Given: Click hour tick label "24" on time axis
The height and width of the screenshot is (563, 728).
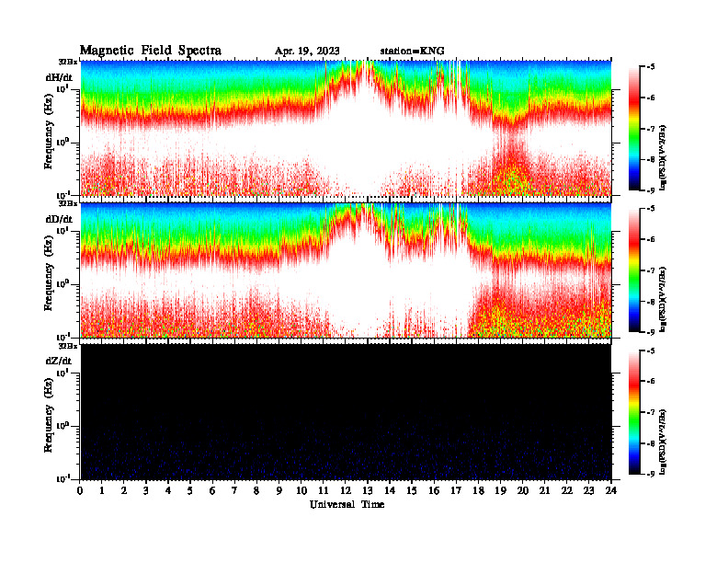Looking at the screenshot, I should click(x=611, y=491).
